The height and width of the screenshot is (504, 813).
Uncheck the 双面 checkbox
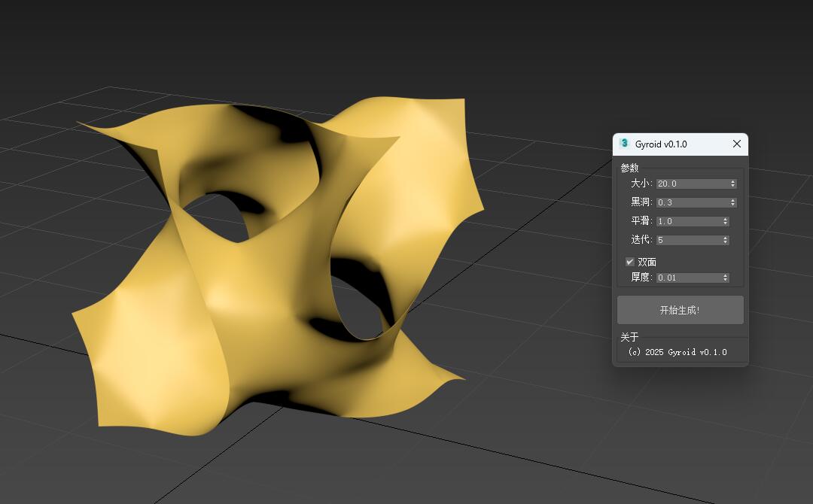point(630,262)
